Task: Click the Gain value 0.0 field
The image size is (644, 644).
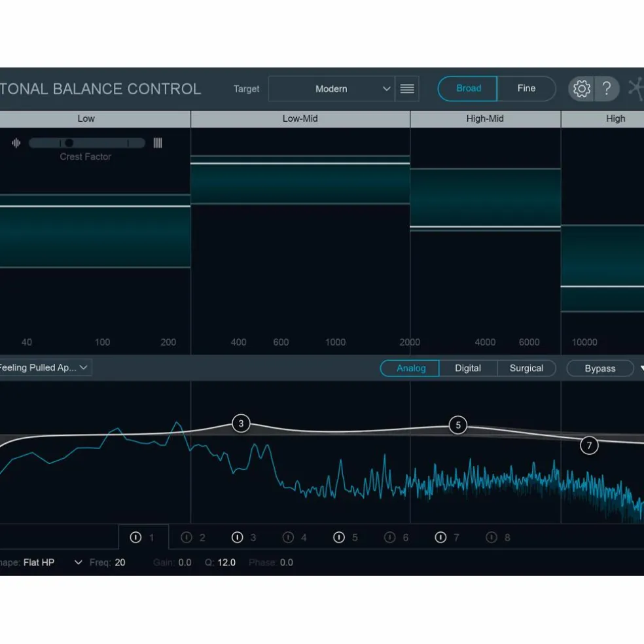Action: pos(185,563)
